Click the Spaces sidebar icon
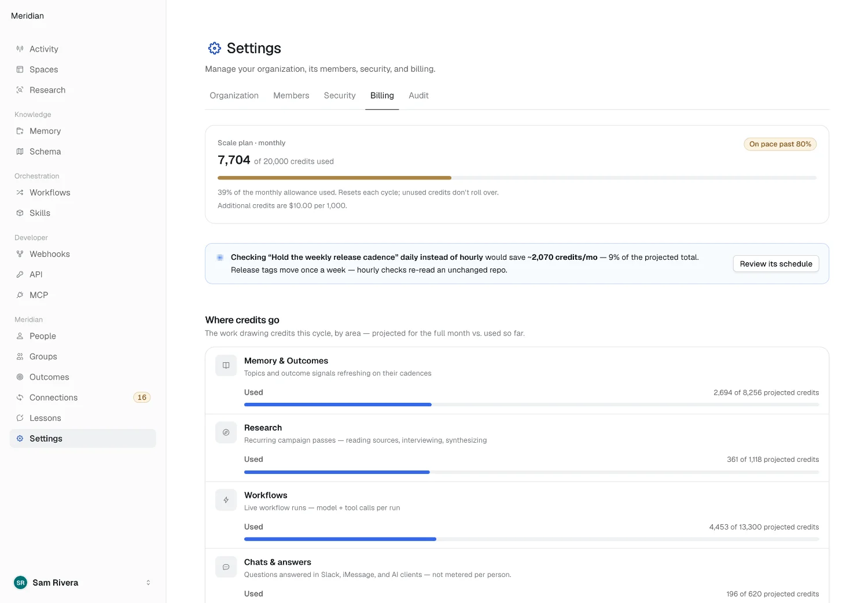Image resolution: width=868 pixels, height=603 pixels. point(20,69)
